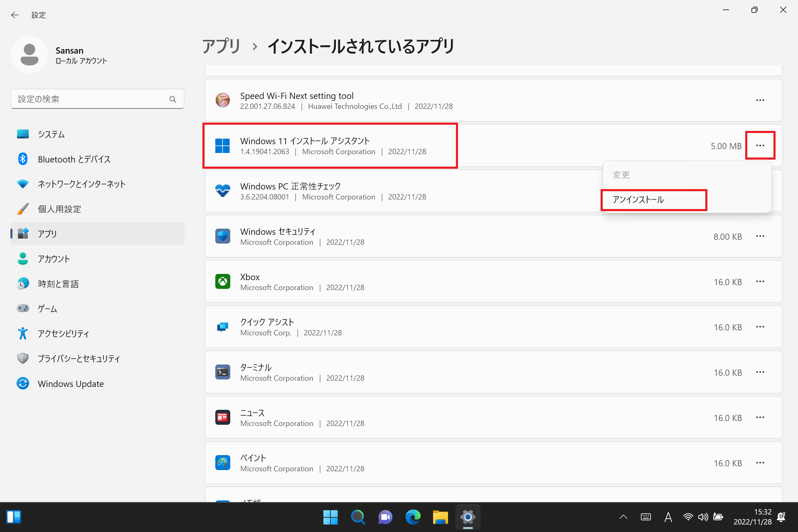Click the クイック アシスト app icon
Image resolution: width=798 pixels, height=532 pixels.
(x=223, y=327)
